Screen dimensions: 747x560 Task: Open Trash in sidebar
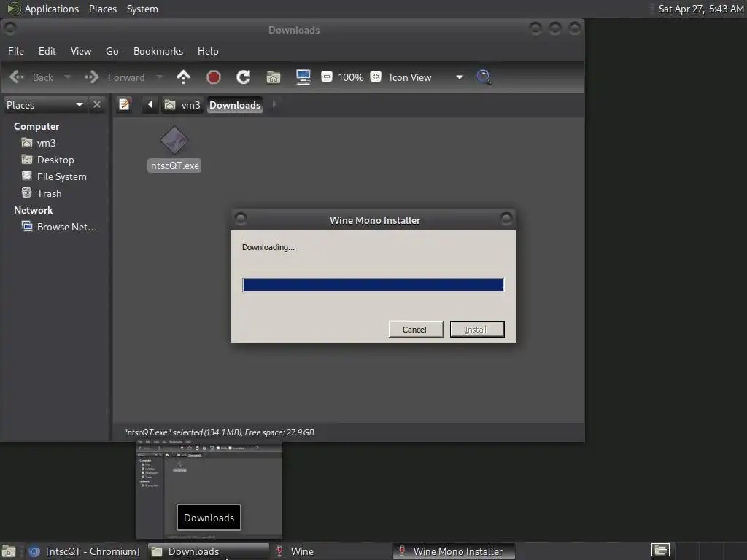pyautogui.click(x=49, y=193)
